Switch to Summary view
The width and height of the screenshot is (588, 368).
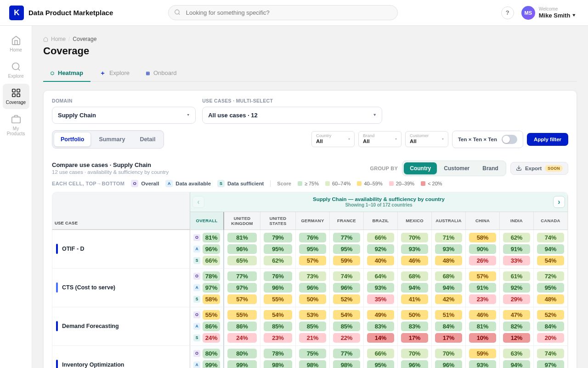point(112,139)
